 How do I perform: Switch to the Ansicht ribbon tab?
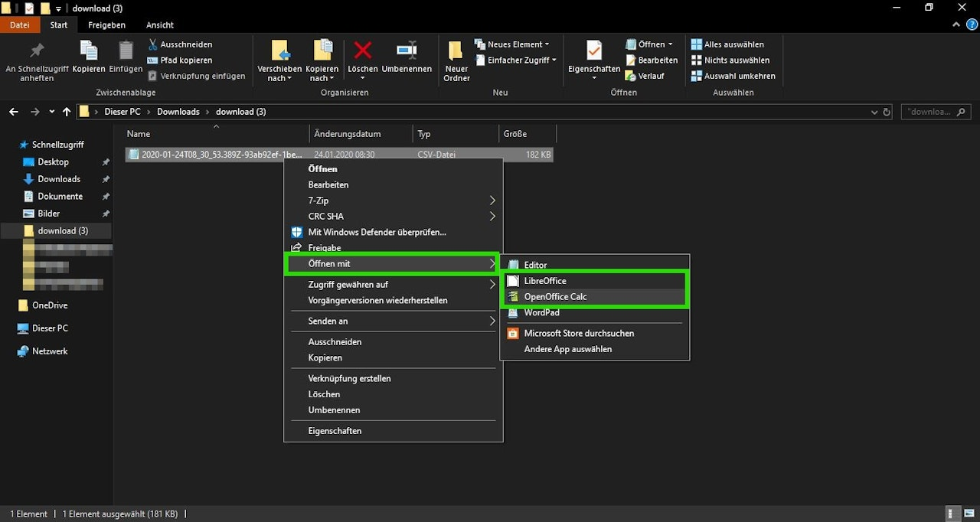click(x=160, y=24)
